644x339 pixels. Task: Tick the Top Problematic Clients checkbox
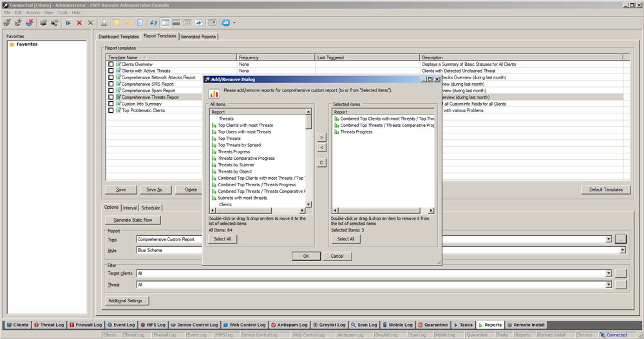[x=111, y=111]
